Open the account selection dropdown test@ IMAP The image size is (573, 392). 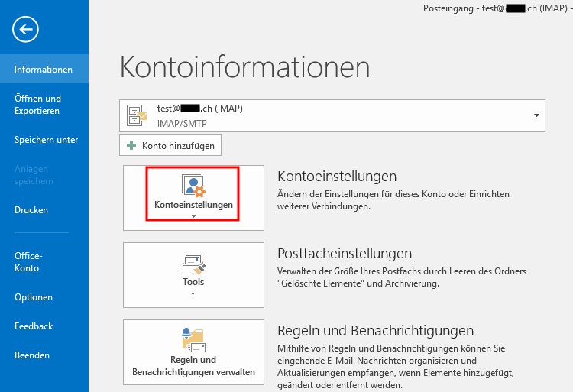[332, 115]
